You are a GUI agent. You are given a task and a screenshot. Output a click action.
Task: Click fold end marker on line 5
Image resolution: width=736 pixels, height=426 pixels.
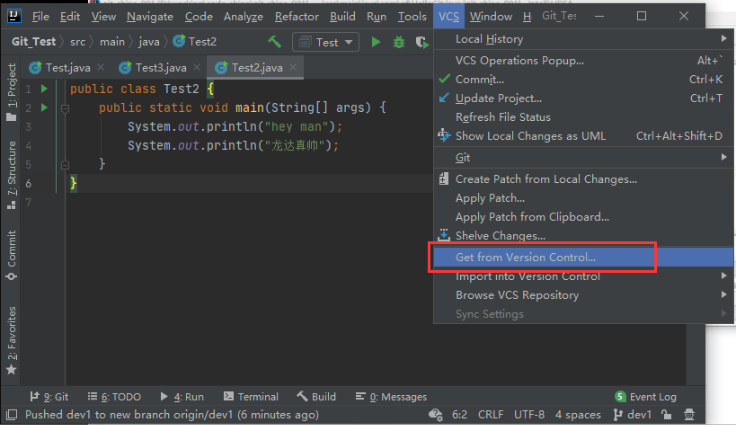pos(65,165)
